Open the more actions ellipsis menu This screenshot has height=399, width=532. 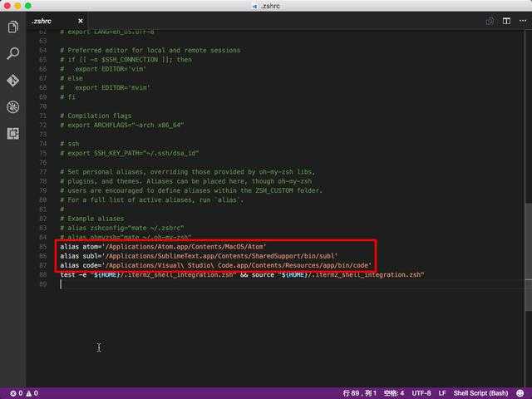click(523, 21)
